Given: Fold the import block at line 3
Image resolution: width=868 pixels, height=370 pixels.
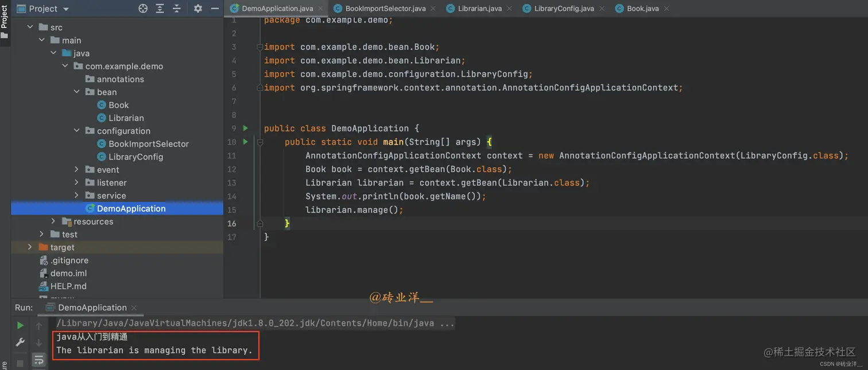Looking at the screenshot, I should (259, 47).
